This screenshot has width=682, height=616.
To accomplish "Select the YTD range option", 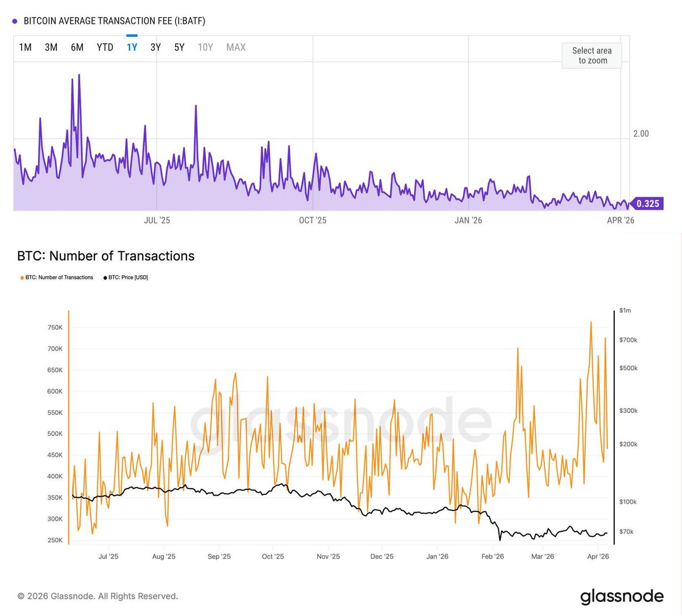I will (105, 47).
